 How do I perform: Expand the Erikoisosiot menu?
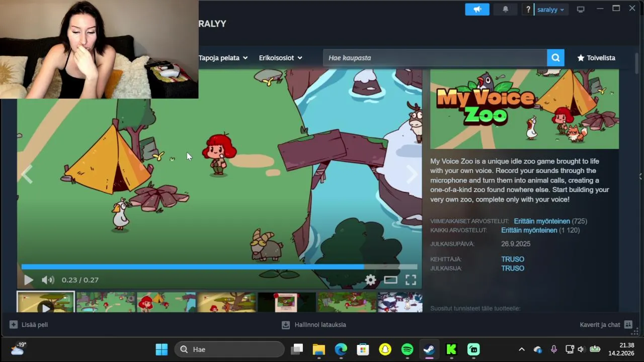pyautogui.click(x=281, y=58)
